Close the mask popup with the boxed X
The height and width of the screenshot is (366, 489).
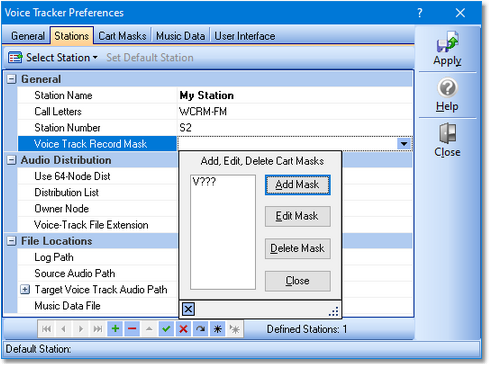coord(188,309)
